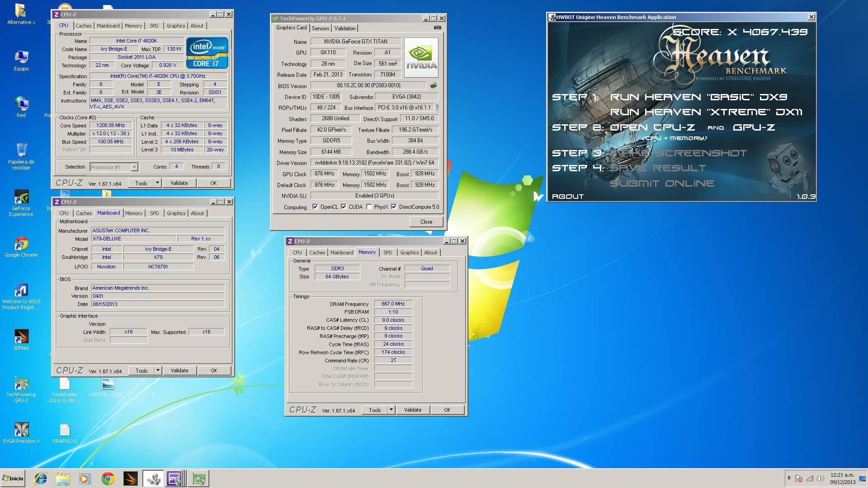Open Validation tab in GPU-Z
Screen dimensions: 868x488
point(345,28)
